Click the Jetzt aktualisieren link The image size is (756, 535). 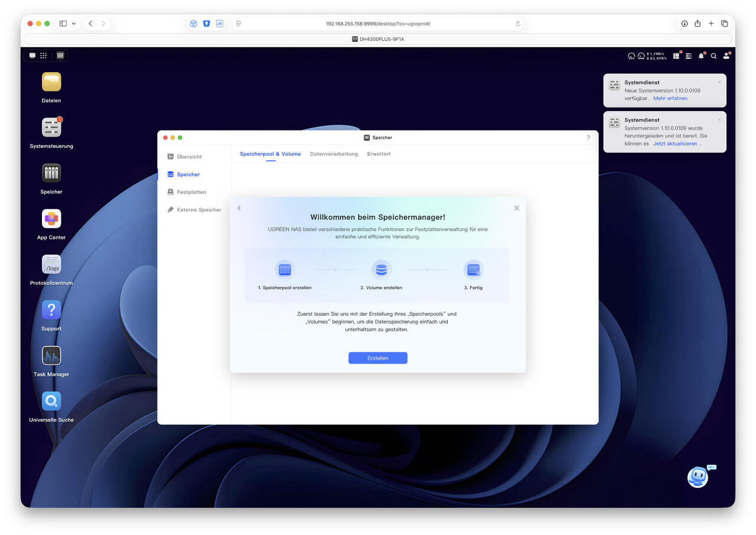pos(675,144)
